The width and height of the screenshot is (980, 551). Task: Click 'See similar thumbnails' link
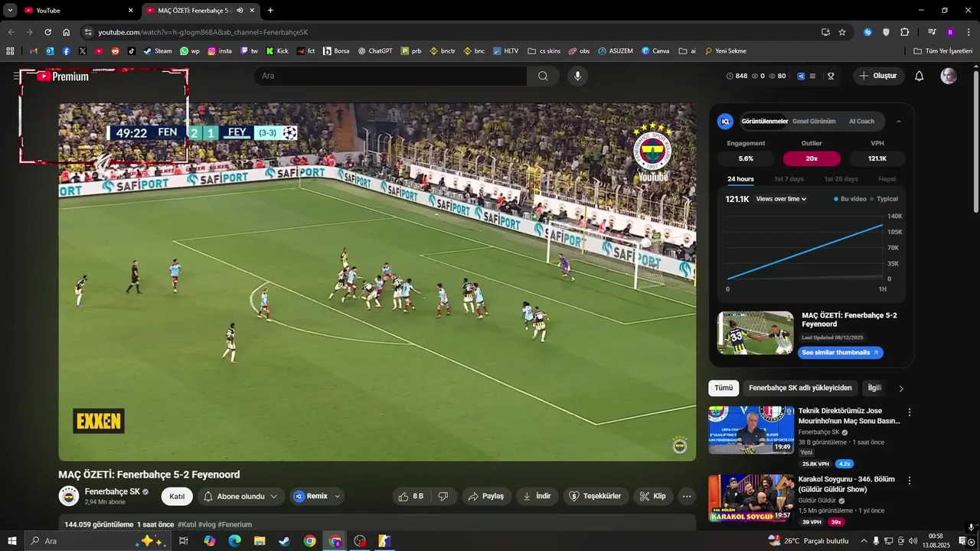click(841, 353)
